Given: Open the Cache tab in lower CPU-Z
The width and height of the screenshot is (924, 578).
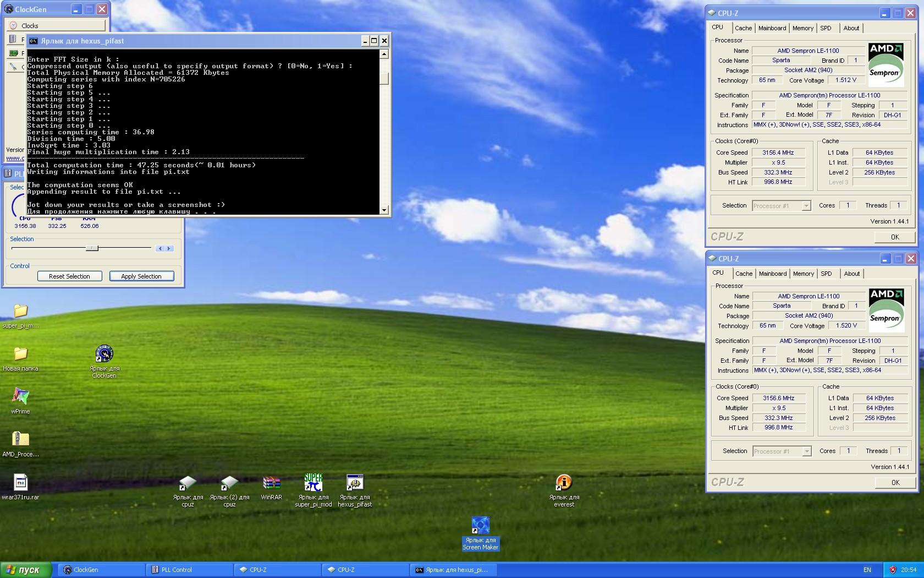Looking at the screenshot, I should (744, 274).
